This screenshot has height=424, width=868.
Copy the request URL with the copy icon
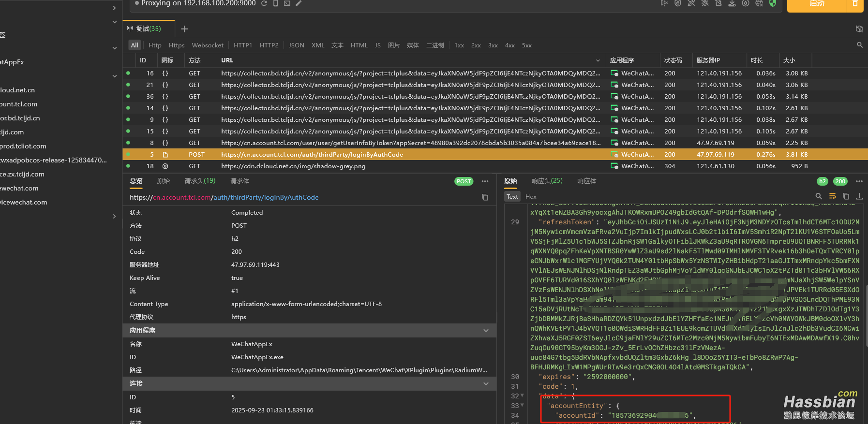[x=485, y=197]
